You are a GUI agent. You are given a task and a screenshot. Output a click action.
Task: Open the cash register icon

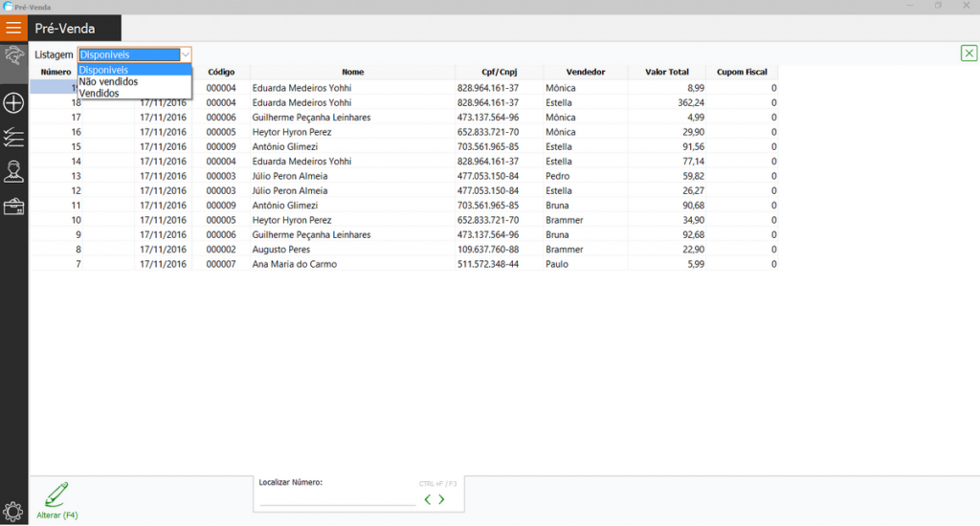click(x=13, y=207)
